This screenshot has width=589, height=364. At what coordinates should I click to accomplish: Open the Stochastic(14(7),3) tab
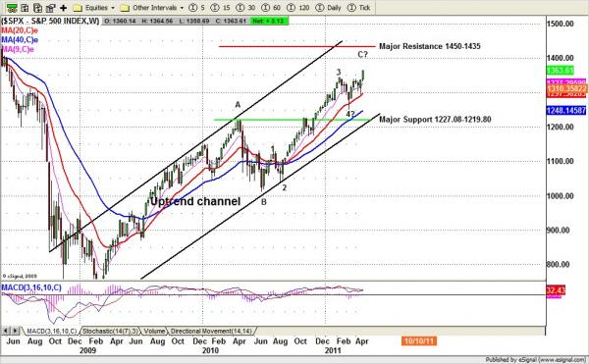click(110, 331)
